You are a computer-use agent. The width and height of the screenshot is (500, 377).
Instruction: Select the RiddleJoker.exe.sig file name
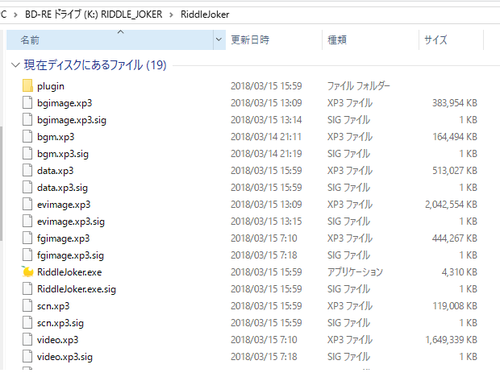(76, 289)
